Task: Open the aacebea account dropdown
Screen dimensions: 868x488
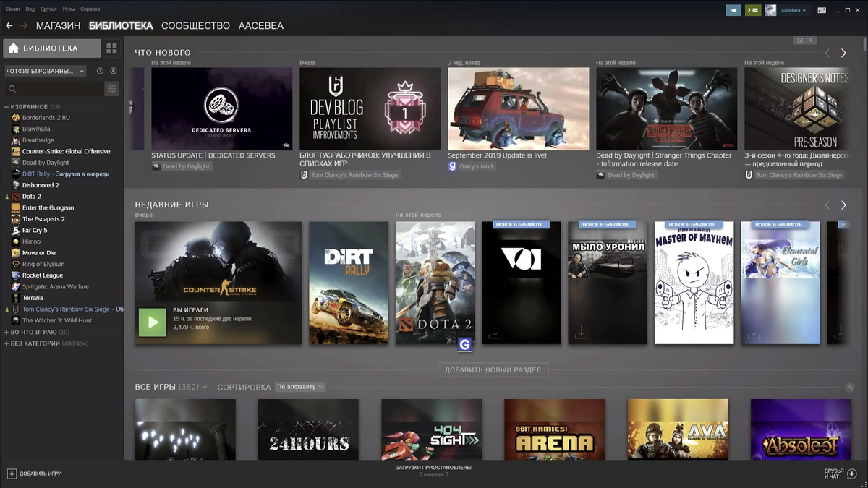Action: tap(793, 11)
